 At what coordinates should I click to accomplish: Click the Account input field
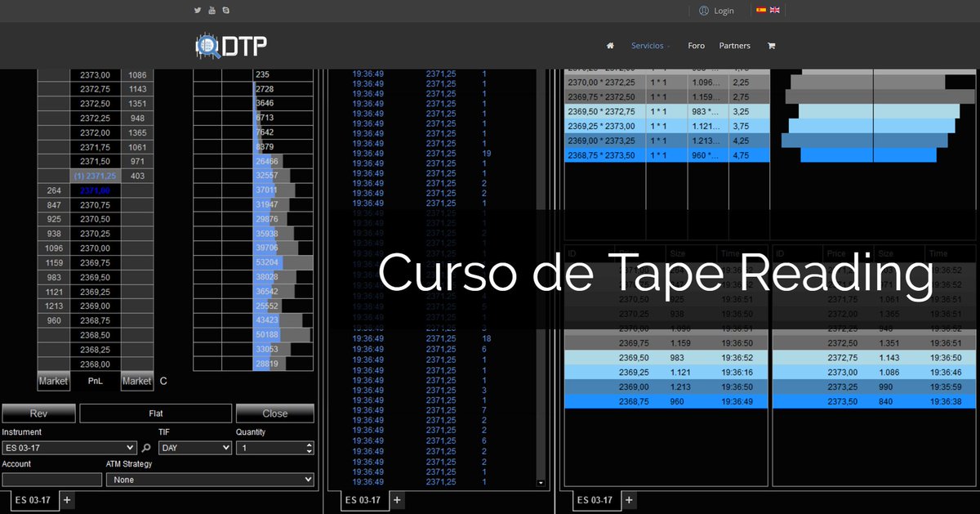52,480
